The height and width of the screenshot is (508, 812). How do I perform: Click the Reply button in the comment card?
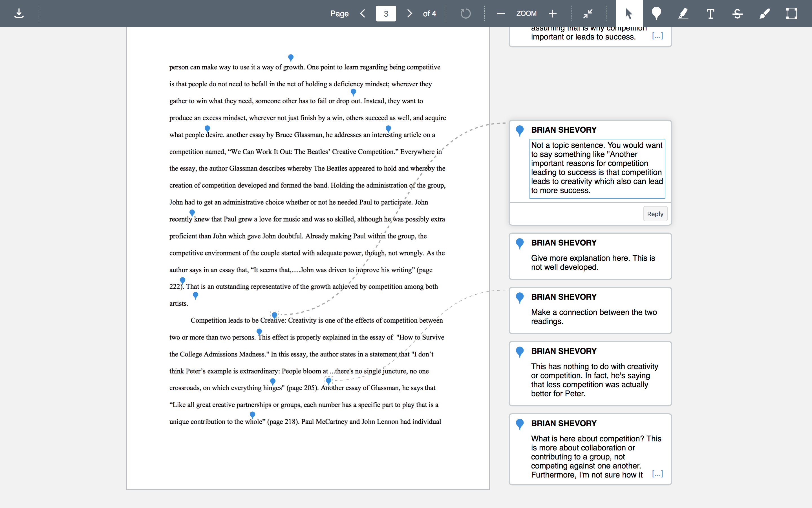click(x=655, y=214)
